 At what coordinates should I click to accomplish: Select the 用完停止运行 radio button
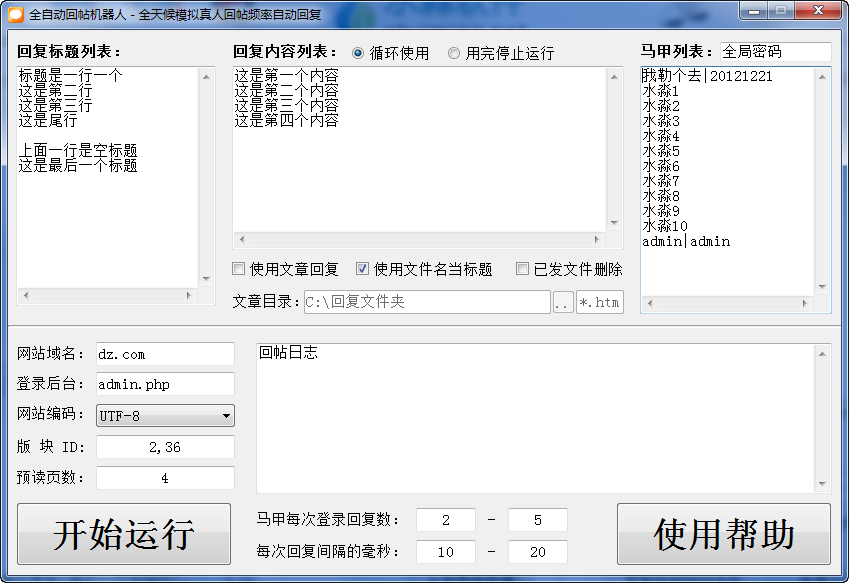pyautogui.click(x=454, y=53)
